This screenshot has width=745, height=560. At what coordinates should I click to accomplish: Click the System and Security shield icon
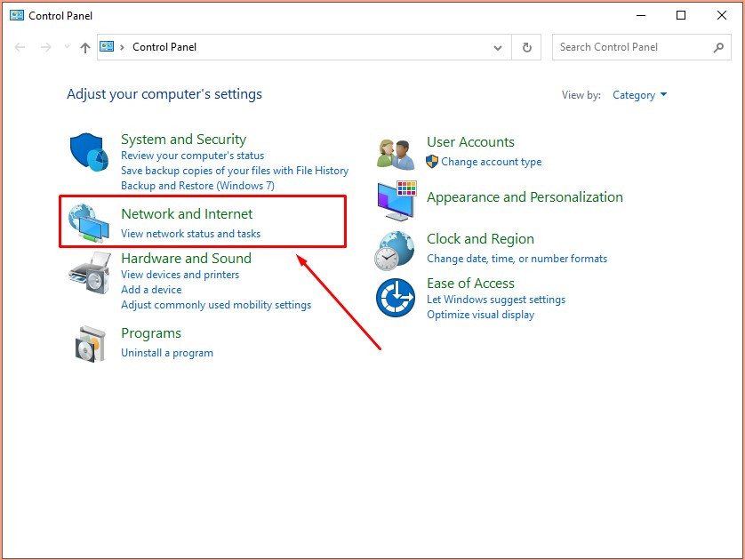[89, 153]
